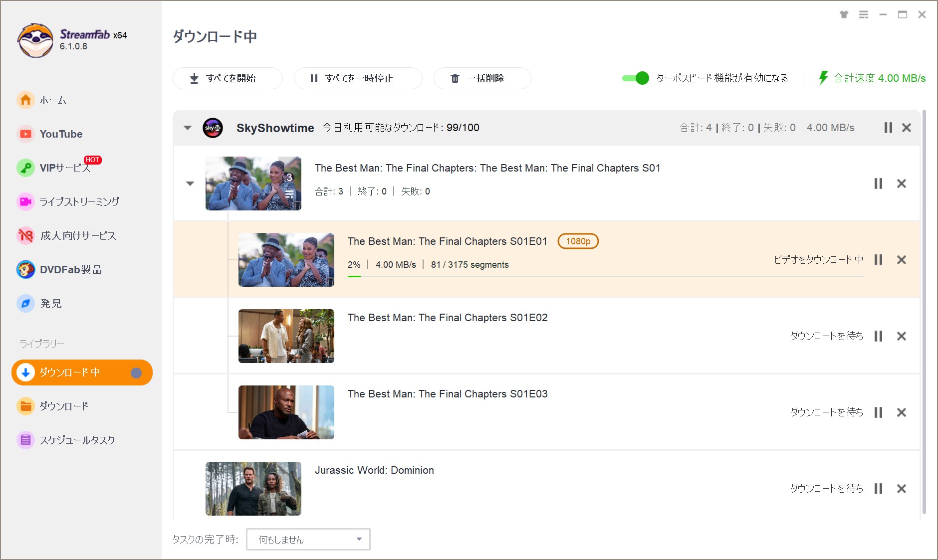
Task: Cancel The Best Man S01 season downloads
Action: tap(902, 184)
